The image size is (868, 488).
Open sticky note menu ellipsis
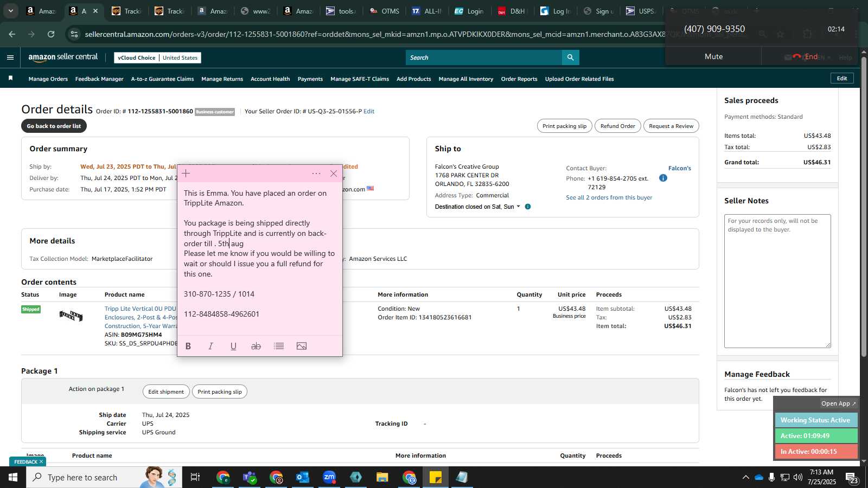pyautogui.click(x=316, y=174)
